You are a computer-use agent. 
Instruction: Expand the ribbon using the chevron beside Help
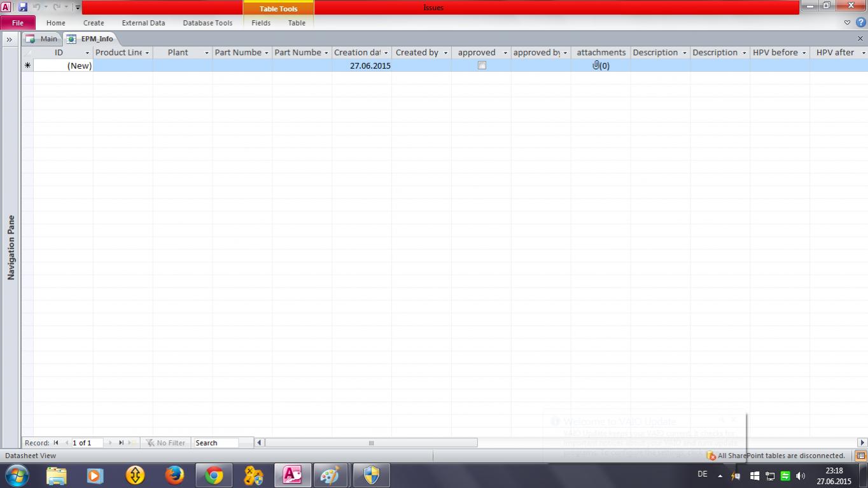[x=847, y=23]
